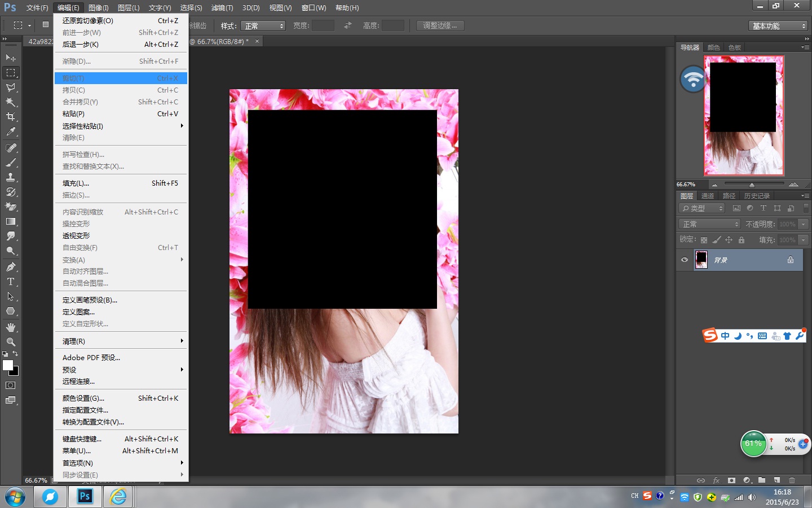Select the Hand tool
The width and height of the screenshot is (812, 508).
click(11, 327)
